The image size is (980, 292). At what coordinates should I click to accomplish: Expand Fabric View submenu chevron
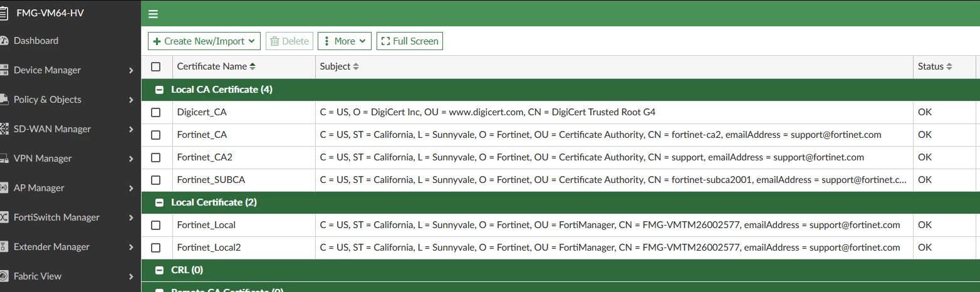pos(131,276)
